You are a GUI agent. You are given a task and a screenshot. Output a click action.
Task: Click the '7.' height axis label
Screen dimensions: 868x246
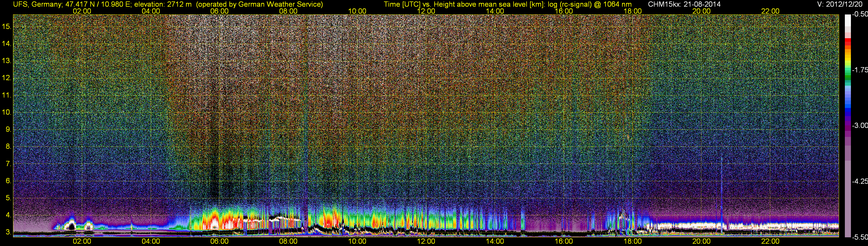8,164
